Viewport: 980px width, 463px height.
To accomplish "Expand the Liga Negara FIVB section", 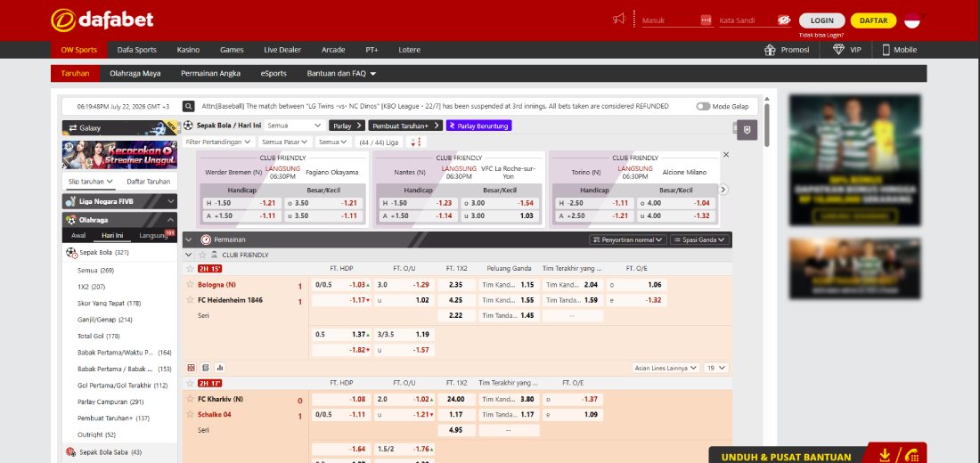I will [120, 202].
